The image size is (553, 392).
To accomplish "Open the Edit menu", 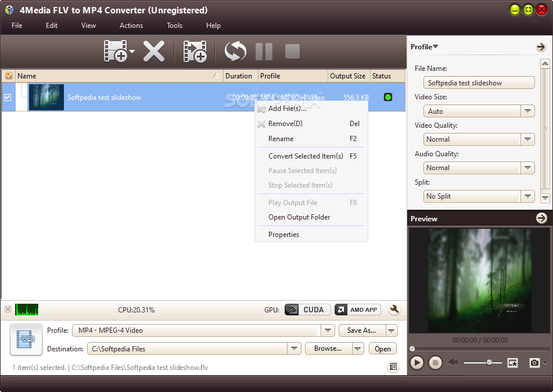I will tap(52, 26).
